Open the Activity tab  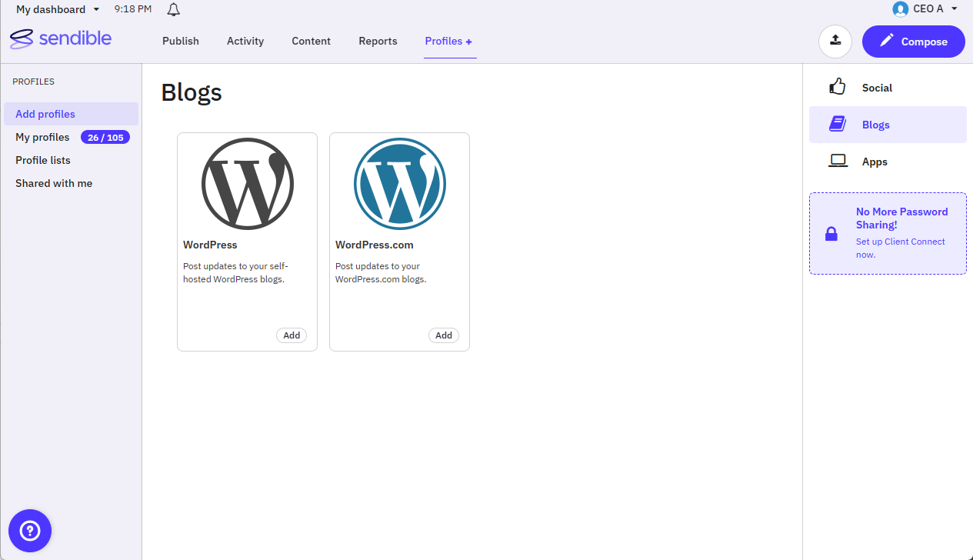245,41
